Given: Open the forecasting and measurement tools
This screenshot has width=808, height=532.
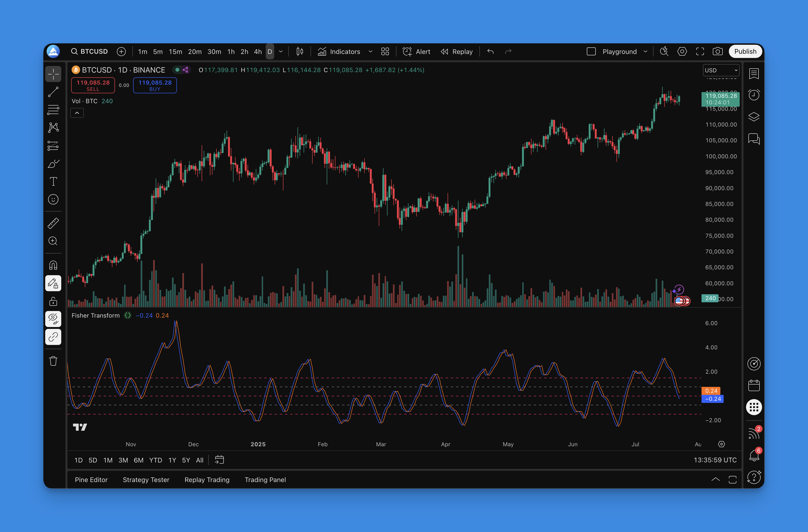Looking at the screenshot, I should tap(53, 146).
